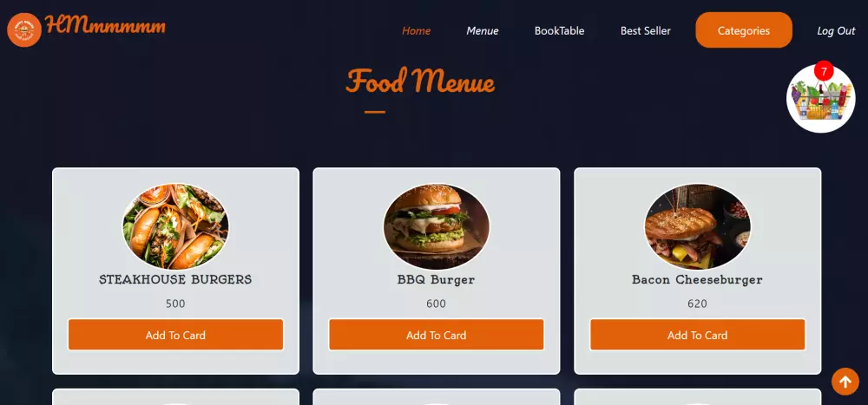Open the Menue nav item
Viewport: 868px width, 405px height.
[482, 31]
